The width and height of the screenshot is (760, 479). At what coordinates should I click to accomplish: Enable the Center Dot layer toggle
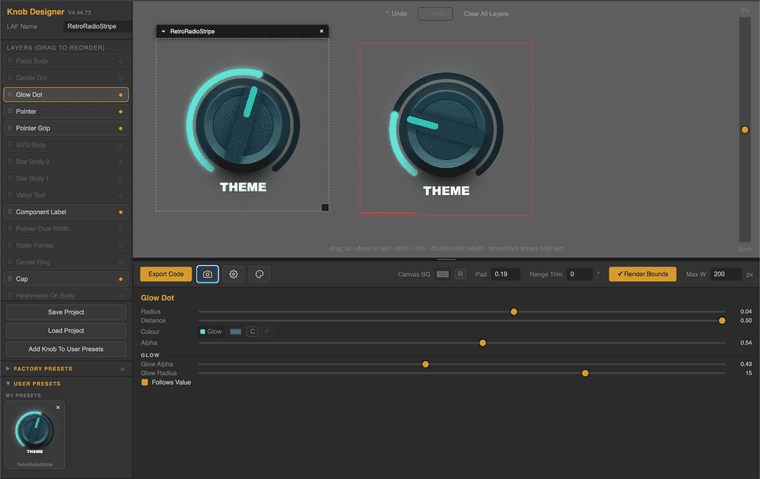point(121,78)
